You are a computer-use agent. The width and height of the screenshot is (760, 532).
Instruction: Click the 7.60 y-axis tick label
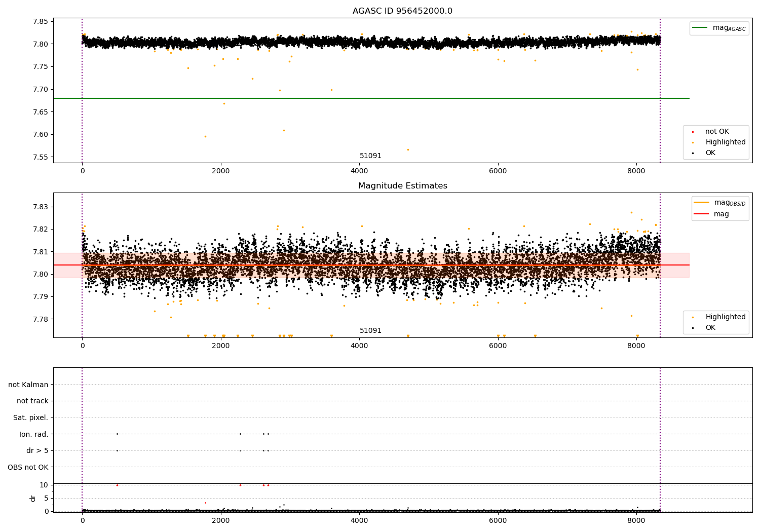click(x=41, y=135)
